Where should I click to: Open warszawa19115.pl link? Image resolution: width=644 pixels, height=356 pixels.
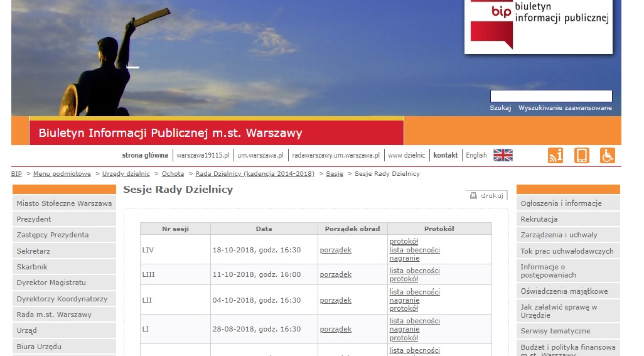203,155
